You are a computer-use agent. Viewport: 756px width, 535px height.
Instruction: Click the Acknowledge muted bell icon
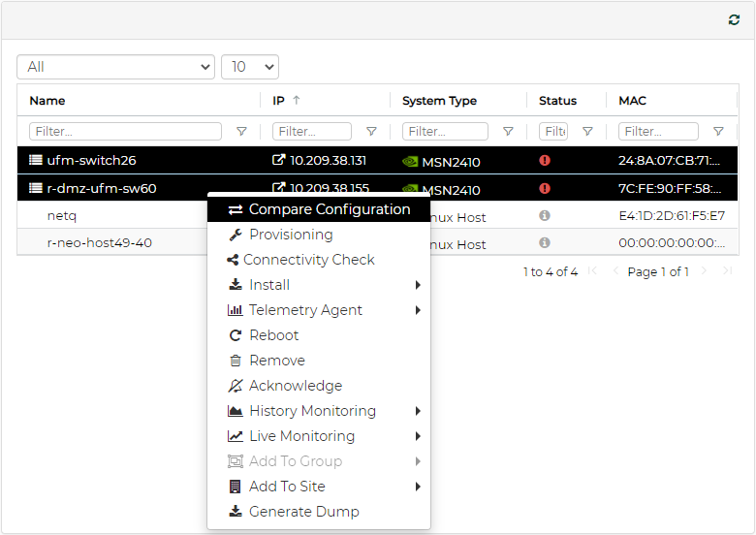pos(236,386)
